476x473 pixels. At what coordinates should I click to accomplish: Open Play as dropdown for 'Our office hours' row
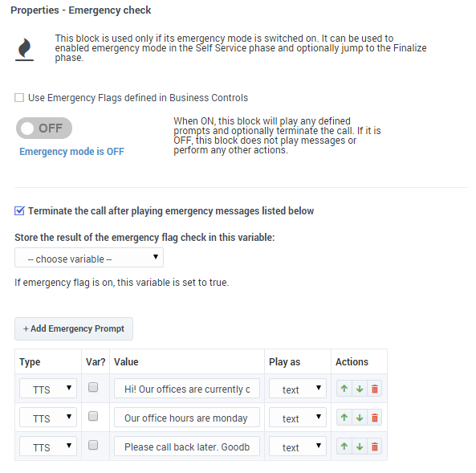[x=298, y=418]
